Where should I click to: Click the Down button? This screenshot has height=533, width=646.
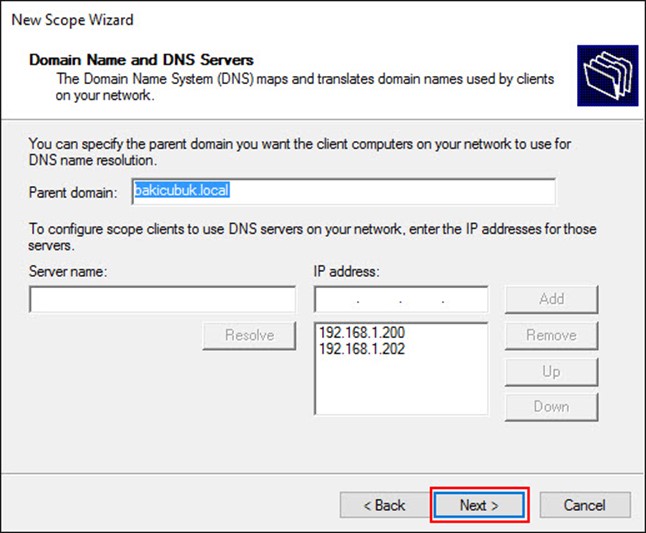click(551, 407)
